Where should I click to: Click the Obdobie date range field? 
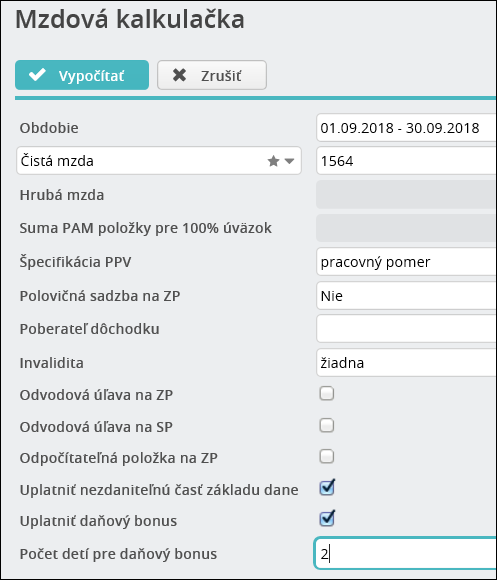407,128
